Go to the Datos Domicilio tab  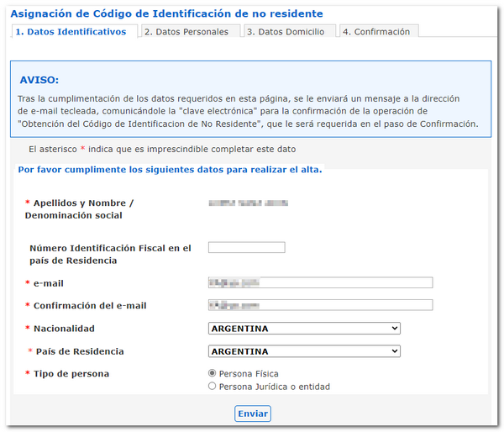pyautogui.click(x=286, y=32)
